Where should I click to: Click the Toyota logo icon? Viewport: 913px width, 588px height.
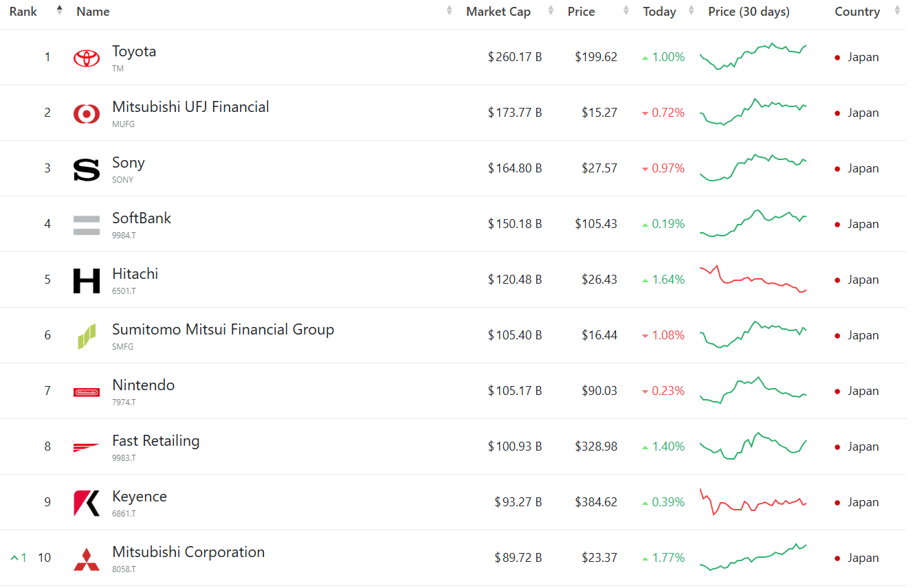pyautogui.click(x=87, y=58)
